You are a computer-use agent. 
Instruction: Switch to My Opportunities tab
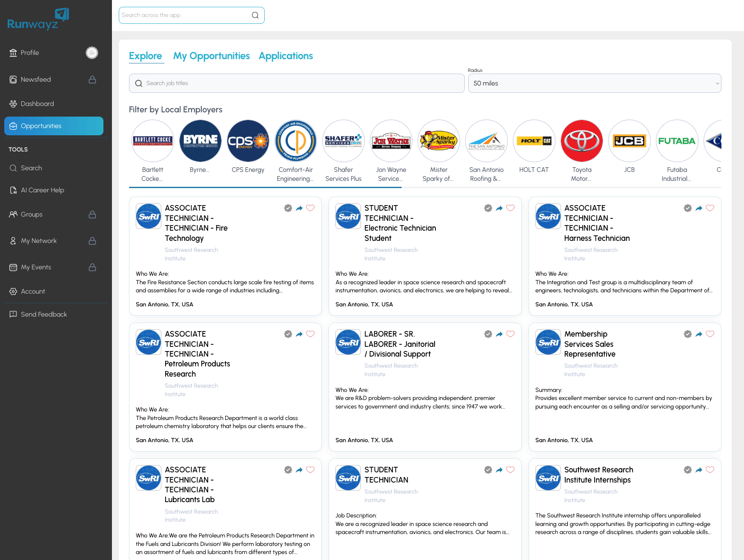point(211,56)
